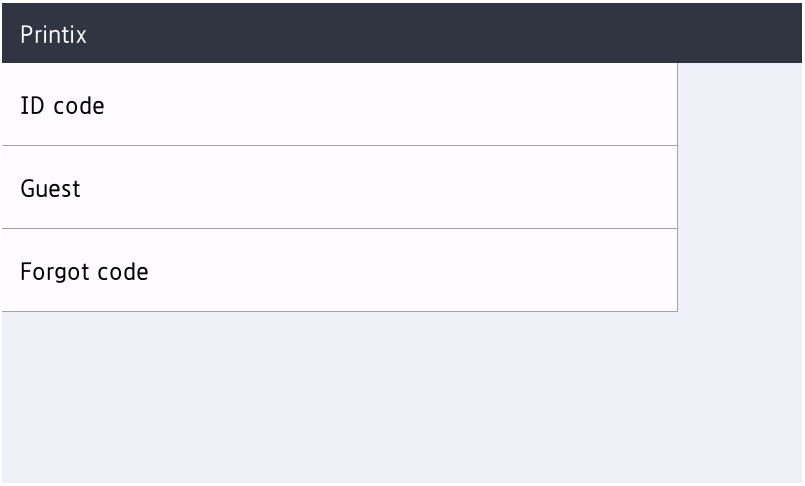This screenshot has height=486, width=805.
Task: Tap the Guest list row
Action: (x=338, y=188)
